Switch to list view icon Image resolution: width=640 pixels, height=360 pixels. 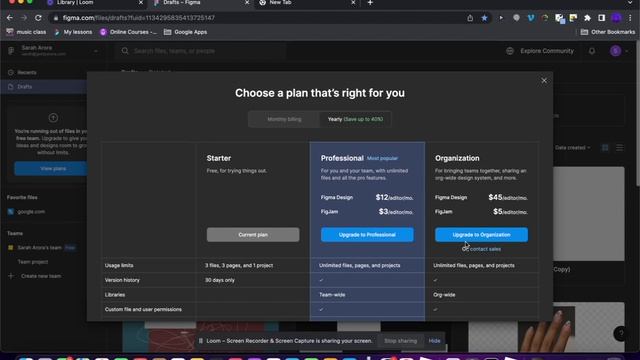tap(620, 148)
